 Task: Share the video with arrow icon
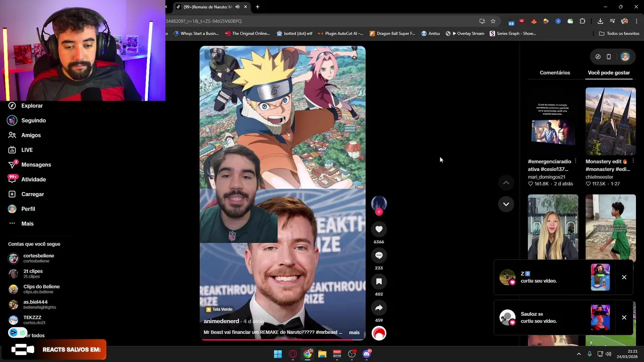[x=379, y=308]
